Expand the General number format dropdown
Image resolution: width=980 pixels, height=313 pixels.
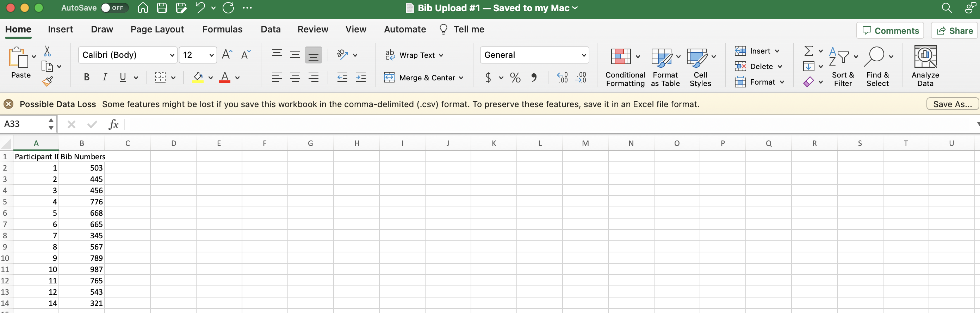(x=584, y=55)
